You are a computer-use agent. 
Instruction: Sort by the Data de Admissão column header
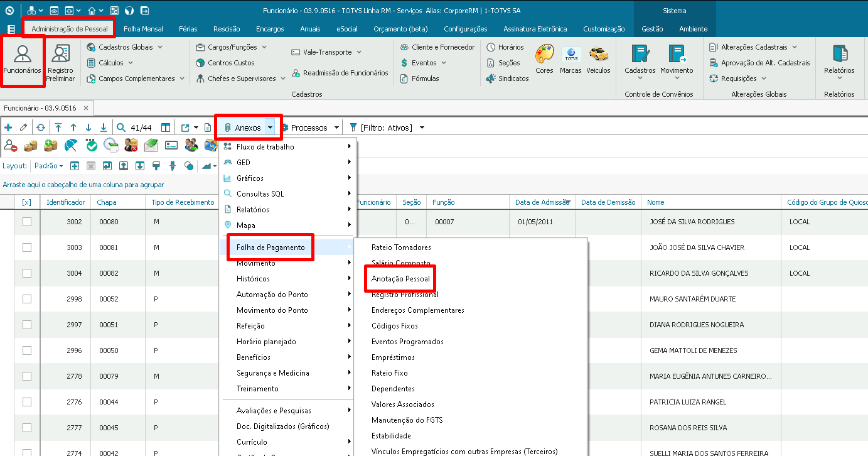click(542, 202)
